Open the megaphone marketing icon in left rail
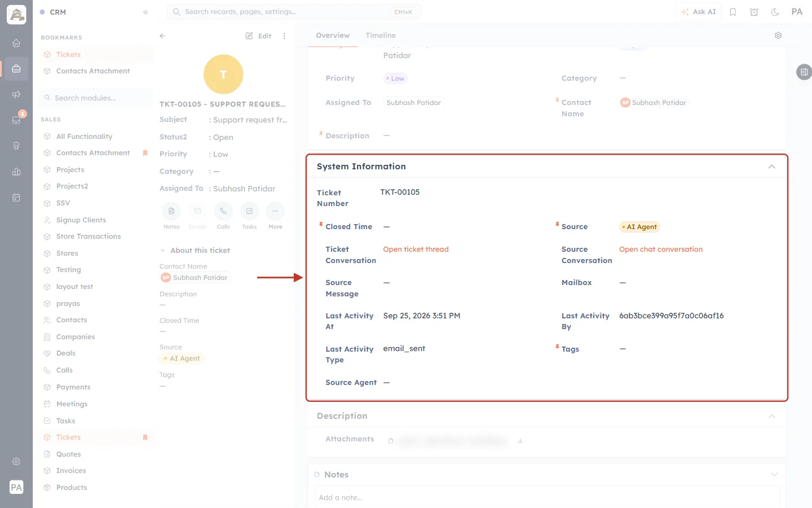 pyautogui.click(x=16, y=94)
